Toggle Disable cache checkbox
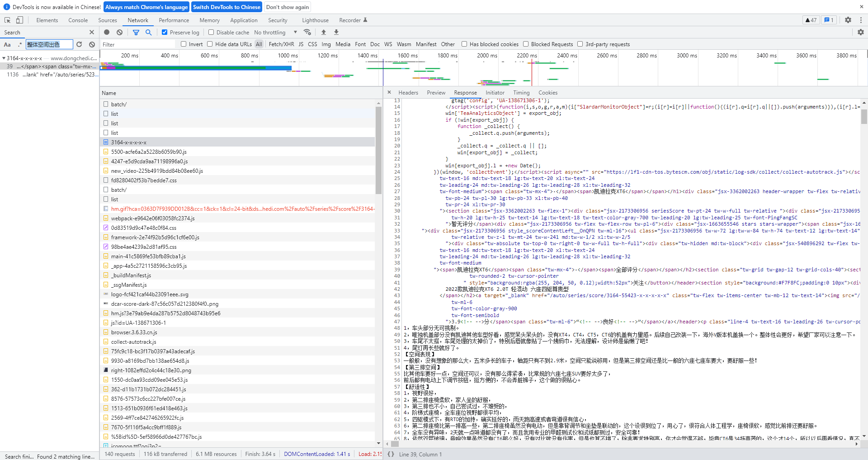The width and height of the screenshot is (868, 460). click(x=211, y=32)
